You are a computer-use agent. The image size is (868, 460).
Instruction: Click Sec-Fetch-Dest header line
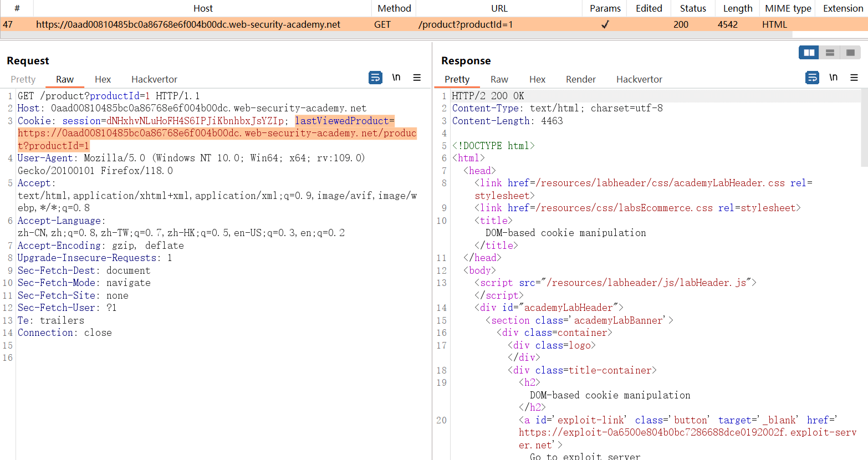click(x=84, y=270)
